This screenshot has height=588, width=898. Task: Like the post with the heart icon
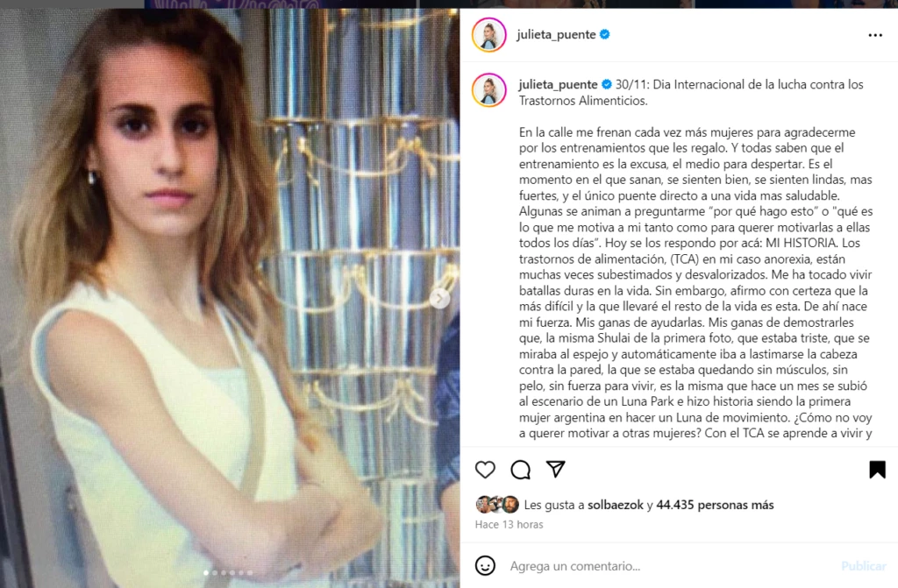click(485, 470)
